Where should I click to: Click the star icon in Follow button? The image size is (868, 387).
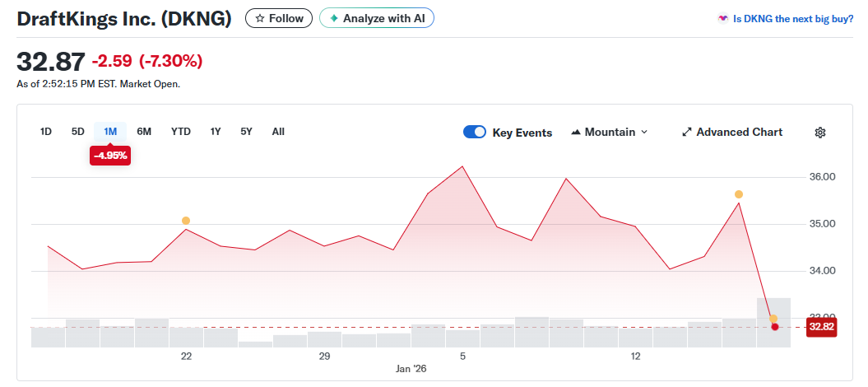(260, 18)
